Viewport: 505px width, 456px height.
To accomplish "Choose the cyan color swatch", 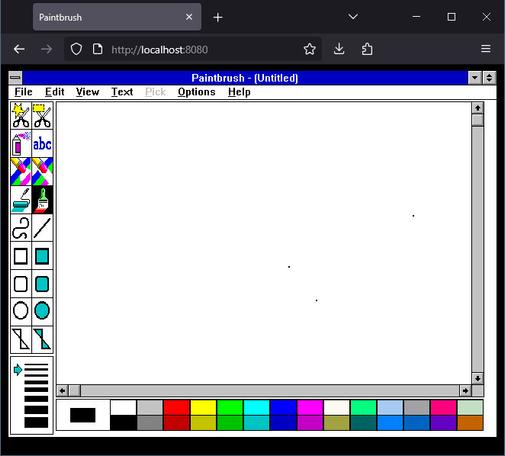I will [x=257, y=407].
